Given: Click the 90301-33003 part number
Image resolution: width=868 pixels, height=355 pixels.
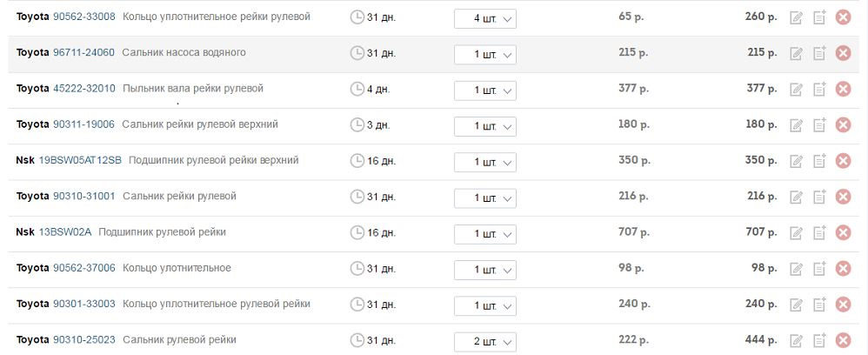Looking at the screenshot, I should tap(84, 304).
